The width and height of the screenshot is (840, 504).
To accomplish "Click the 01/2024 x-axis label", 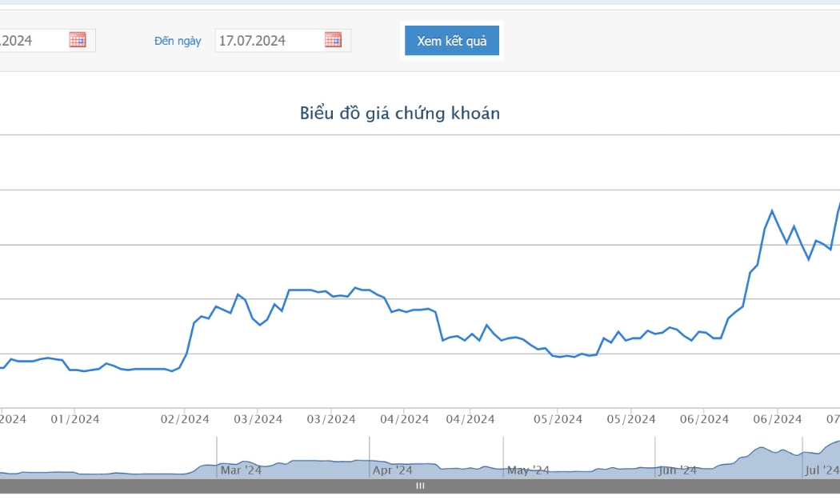I will [75, 419].
